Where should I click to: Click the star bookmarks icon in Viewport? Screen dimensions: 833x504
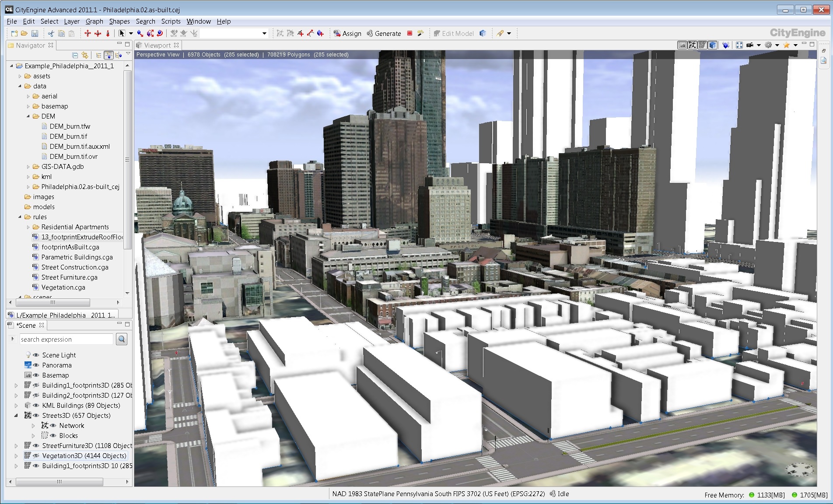(787, 45)
